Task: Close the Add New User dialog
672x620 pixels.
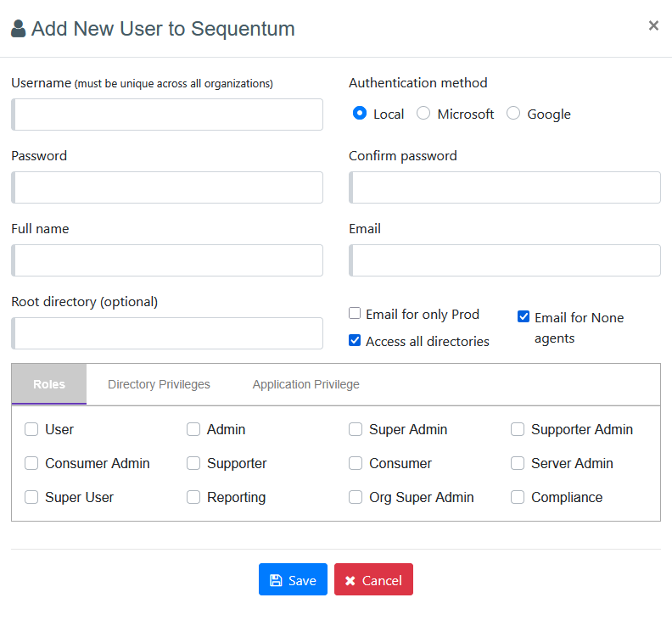Action: tap(653, 25)
